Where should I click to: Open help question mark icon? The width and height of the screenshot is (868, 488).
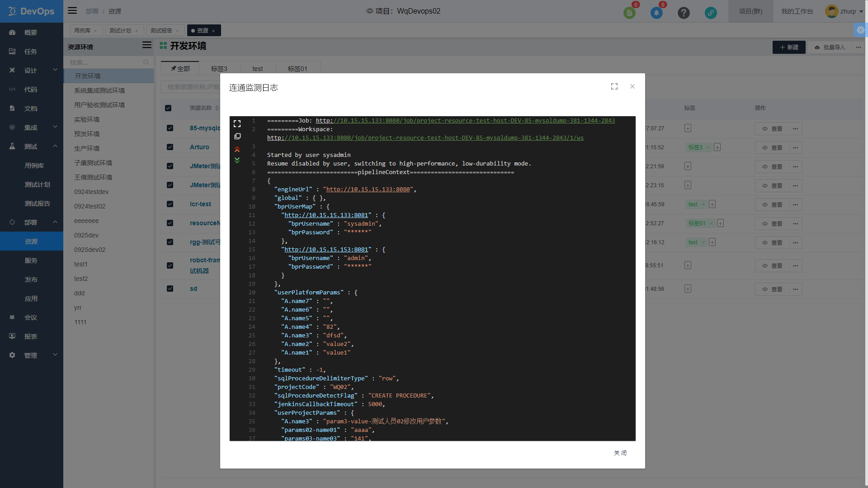click(x=684, y=13)
